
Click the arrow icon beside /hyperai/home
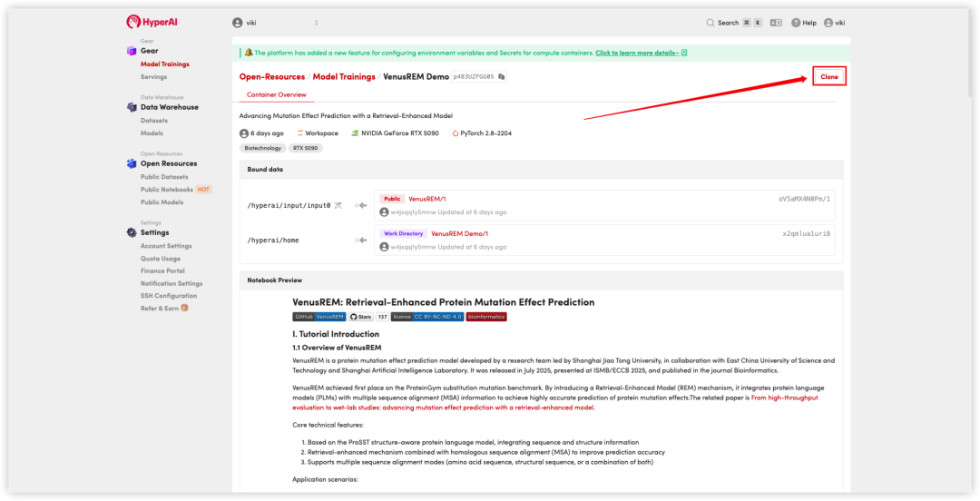pyautogui.click(x=360, y=241)
